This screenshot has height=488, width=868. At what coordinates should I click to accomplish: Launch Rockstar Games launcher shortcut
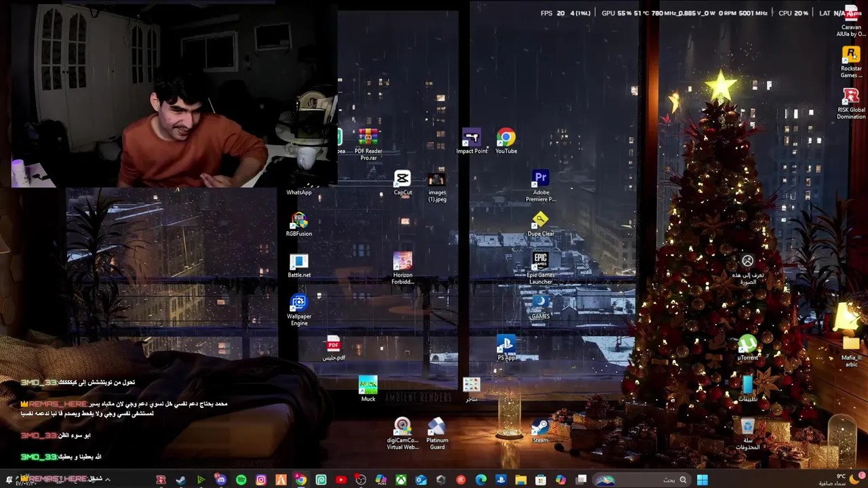coord(851,62)
